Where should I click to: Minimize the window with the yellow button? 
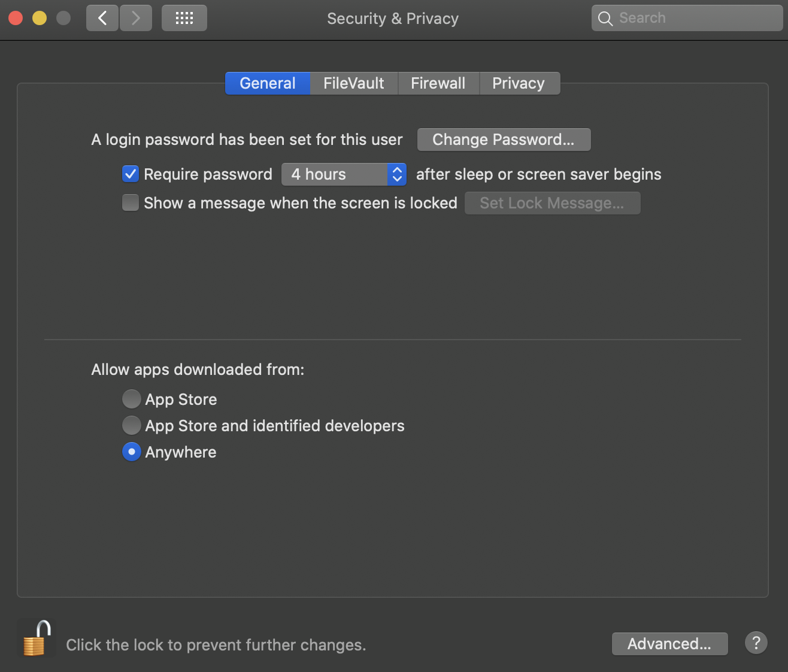(40, 18)
